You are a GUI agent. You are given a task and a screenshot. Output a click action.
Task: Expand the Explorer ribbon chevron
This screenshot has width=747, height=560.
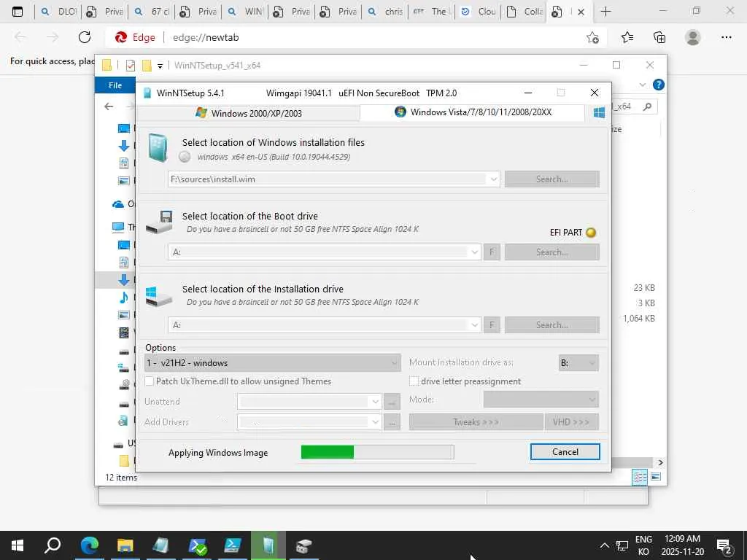(x=642, y=85)
